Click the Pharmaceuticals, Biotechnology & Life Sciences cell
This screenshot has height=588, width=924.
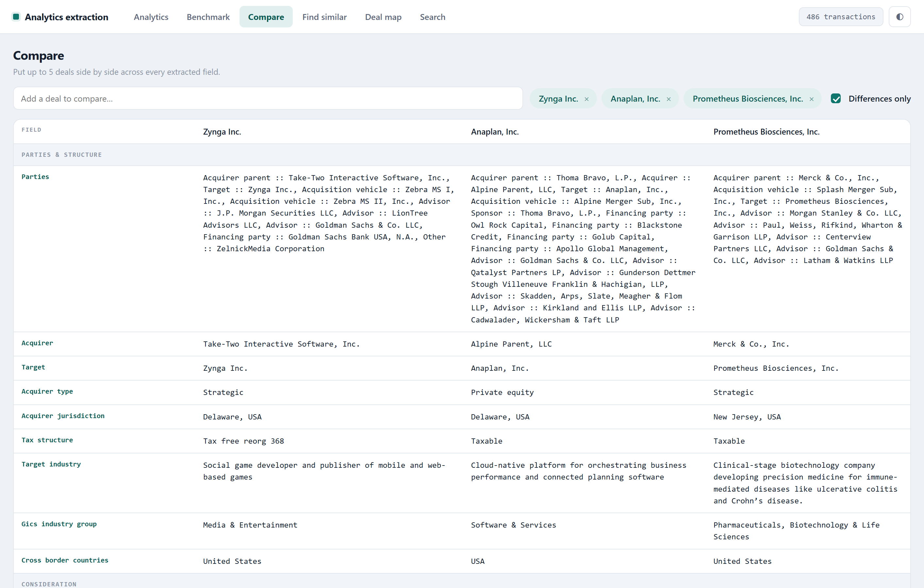[x=796, y=531]
